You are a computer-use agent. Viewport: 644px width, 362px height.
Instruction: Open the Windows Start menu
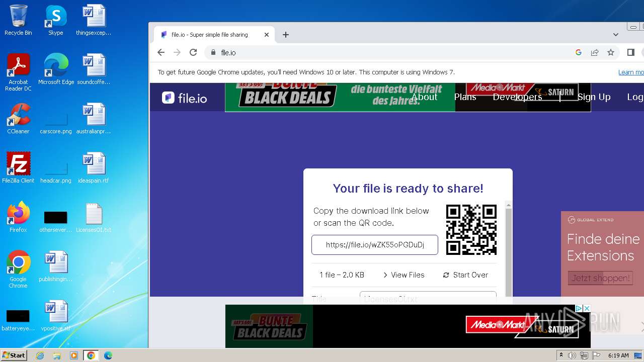14,355
